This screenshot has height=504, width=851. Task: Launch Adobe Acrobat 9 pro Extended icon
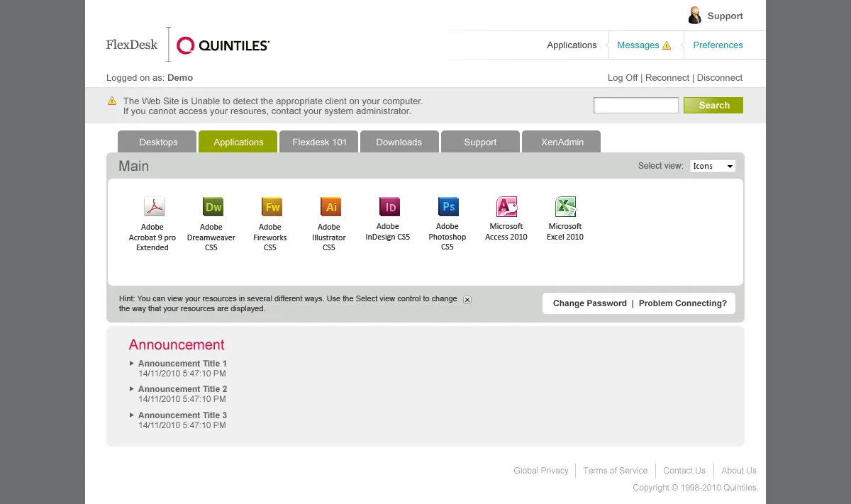(154, 207)
